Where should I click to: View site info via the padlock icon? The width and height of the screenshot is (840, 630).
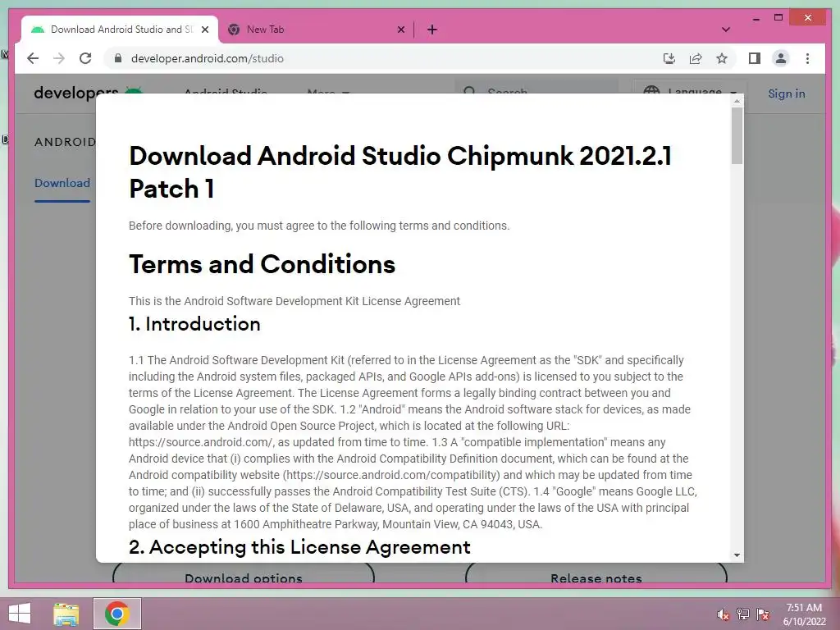118,58
